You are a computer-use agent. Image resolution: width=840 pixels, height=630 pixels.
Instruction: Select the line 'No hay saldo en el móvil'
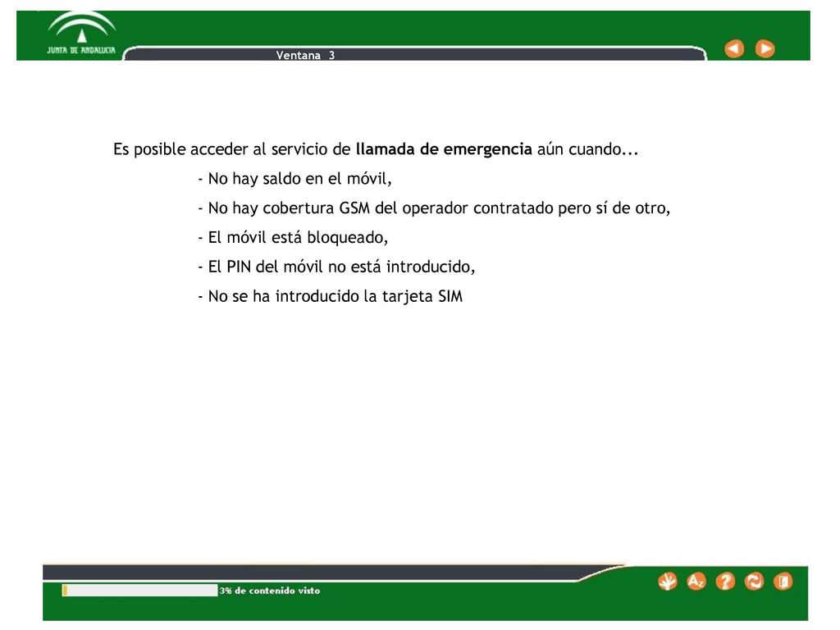(294, 178)
